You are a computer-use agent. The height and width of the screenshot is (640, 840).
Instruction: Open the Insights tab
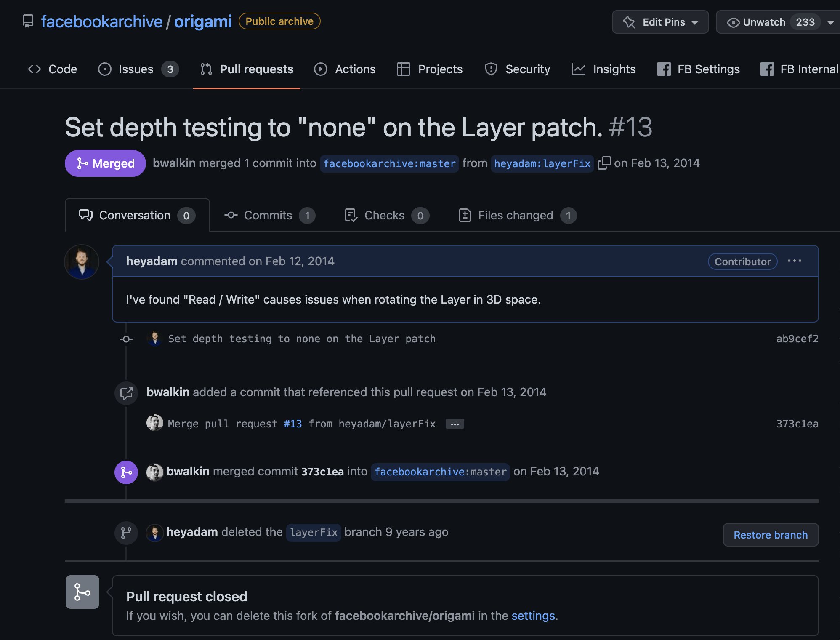pos(604,69)
